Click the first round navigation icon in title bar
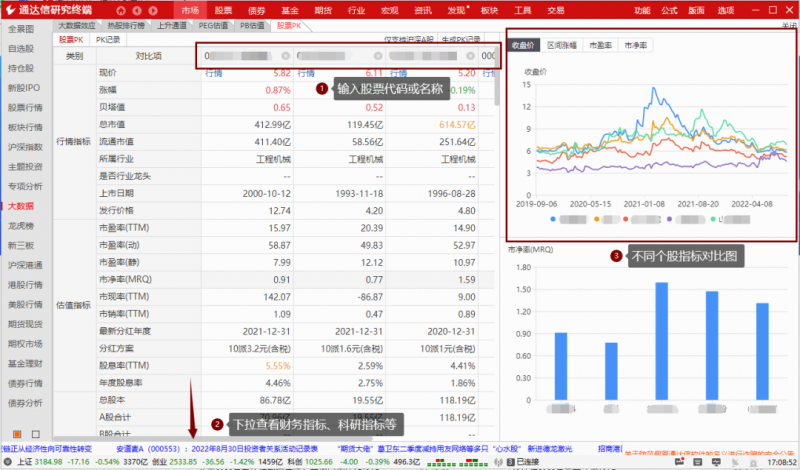This screenshot has width=800, height=470. pyautogui.click(x=121, y=10)
